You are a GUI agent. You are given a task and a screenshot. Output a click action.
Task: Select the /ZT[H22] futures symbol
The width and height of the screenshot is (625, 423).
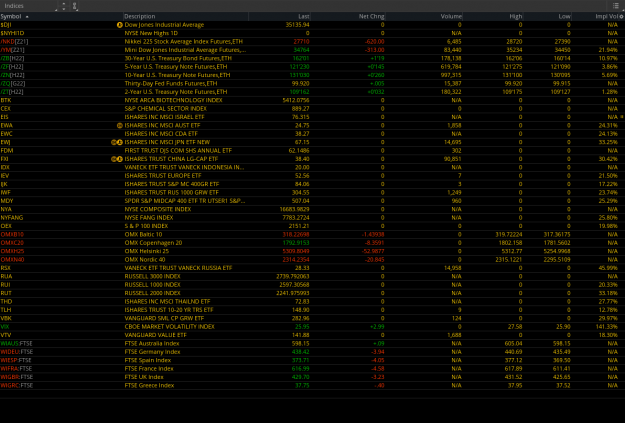click(12, 92)
